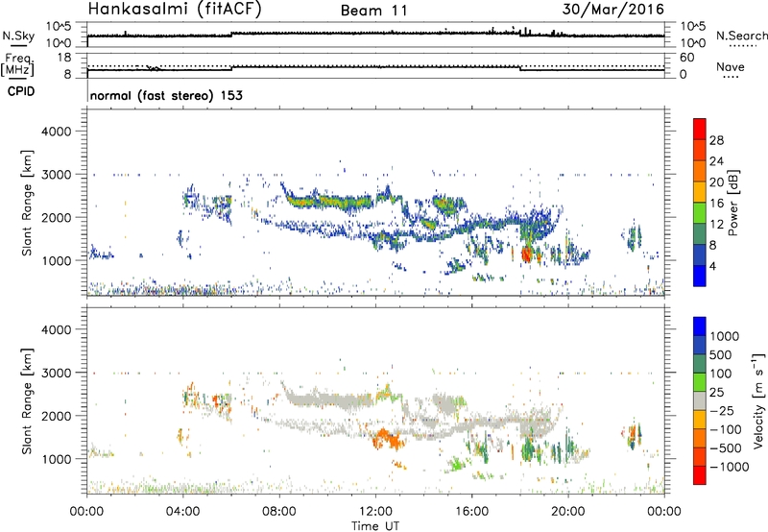Click the '16:00' time tick label
Image resolution: width=768 pixels, height=532 pixels.
471,512
